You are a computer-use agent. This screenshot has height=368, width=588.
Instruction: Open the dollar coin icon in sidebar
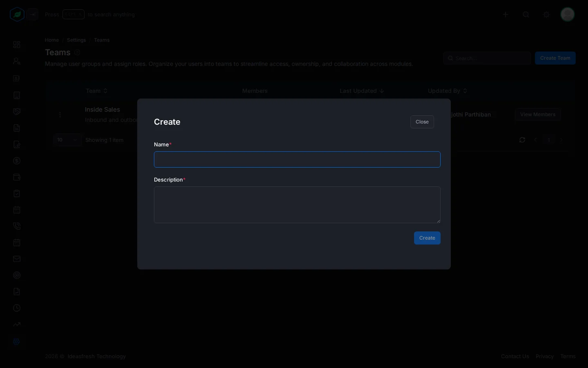tap(17, 161)
